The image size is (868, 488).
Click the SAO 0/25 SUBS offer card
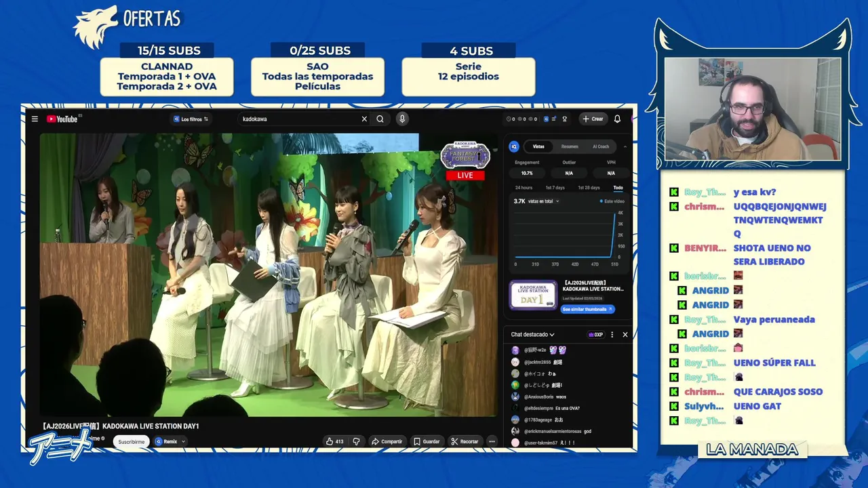317,77
